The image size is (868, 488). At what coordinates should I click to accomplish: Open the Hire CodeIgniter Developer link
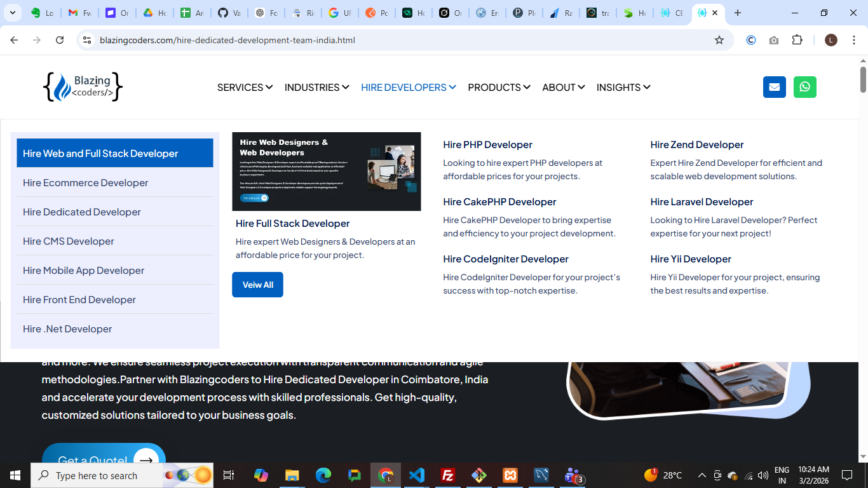click(x=506, y=259)
